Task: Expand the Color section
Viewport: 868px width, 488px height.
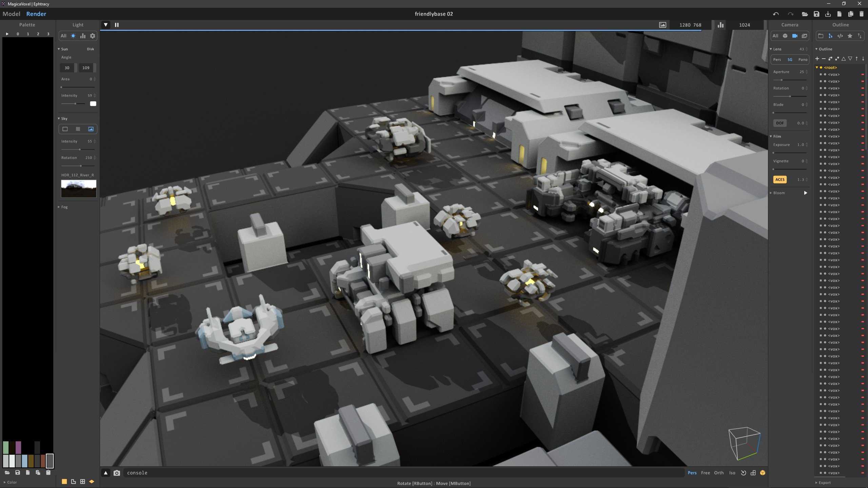Action: click(5, 482)
